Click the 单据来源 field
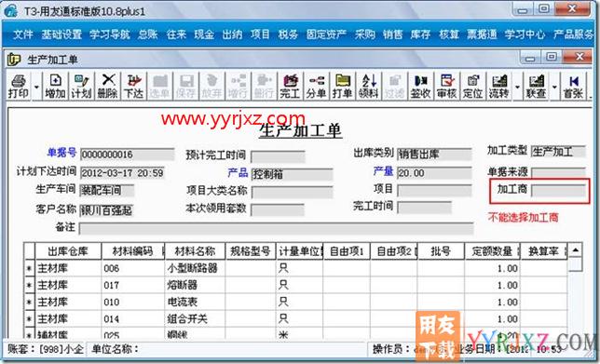600x364 pixels. (559, 172)
